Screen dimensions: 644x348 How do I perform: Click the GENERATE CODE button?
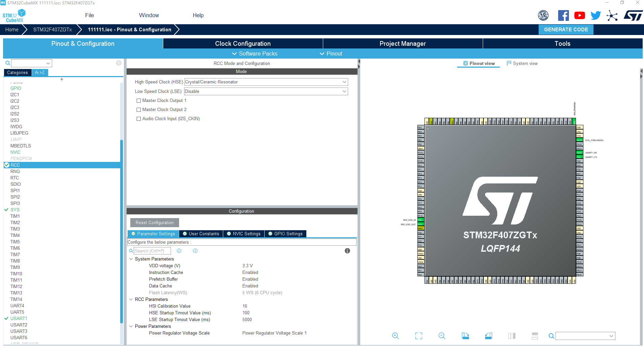pyautogui.click(x=566, y=29)
